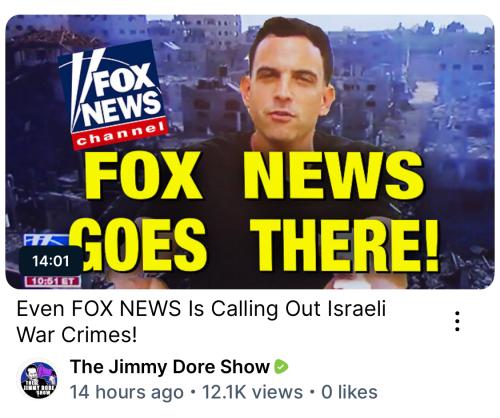
Task: Click the '0 likes' count
Action: [x=349, y=392]
